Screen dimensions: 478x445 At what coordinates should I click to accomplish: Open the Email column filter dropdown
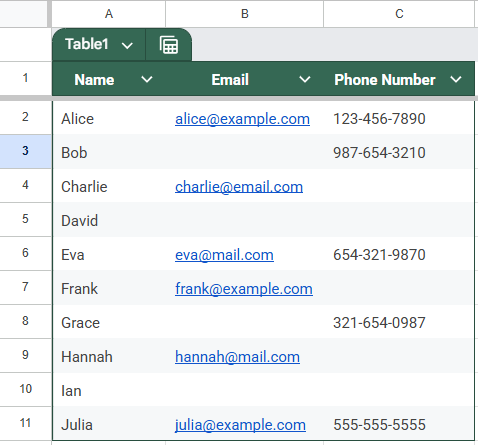pos(305,79)
